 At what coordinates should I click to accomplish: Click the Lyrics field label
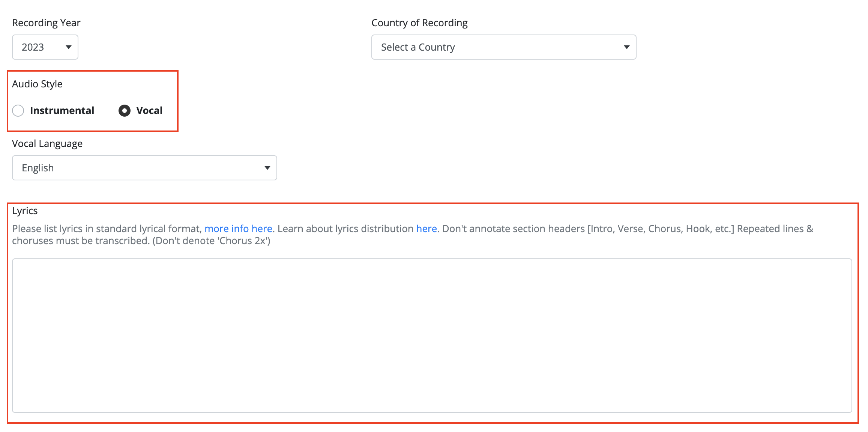[25, 211]
